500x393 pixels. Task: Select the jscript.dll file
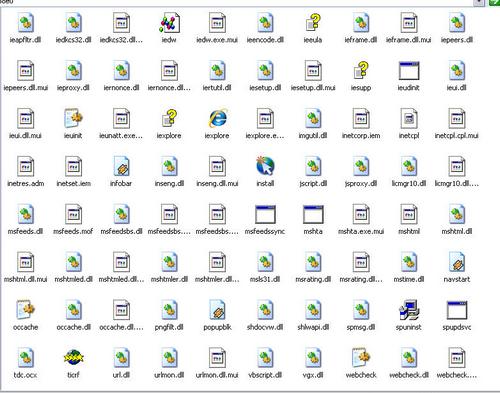(313, 166)
